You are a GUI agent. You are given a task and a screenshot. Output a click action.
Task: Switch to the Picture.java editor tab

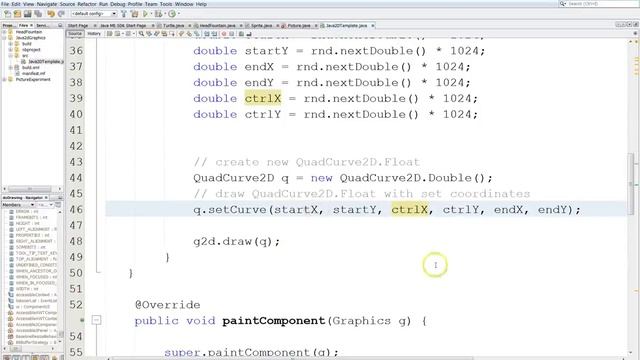pos(298,25)
